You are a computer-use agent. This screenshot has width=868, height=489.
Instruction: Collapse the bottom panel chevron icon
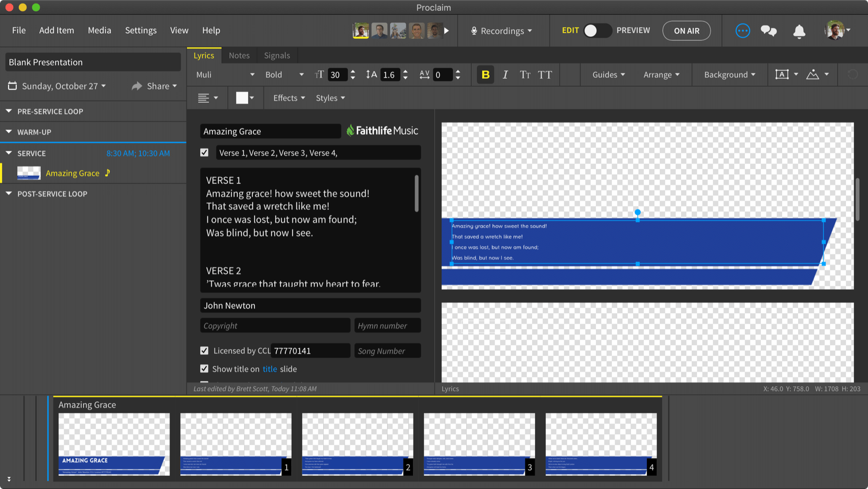[x=9, y=479]
